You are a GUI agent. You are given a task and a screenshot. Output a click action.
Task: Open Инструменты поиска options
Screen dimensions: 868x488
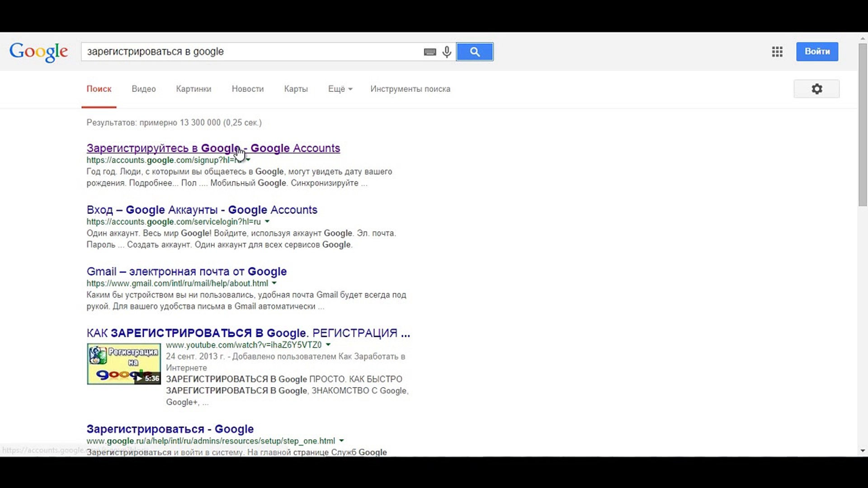click(x=410, y=89)
